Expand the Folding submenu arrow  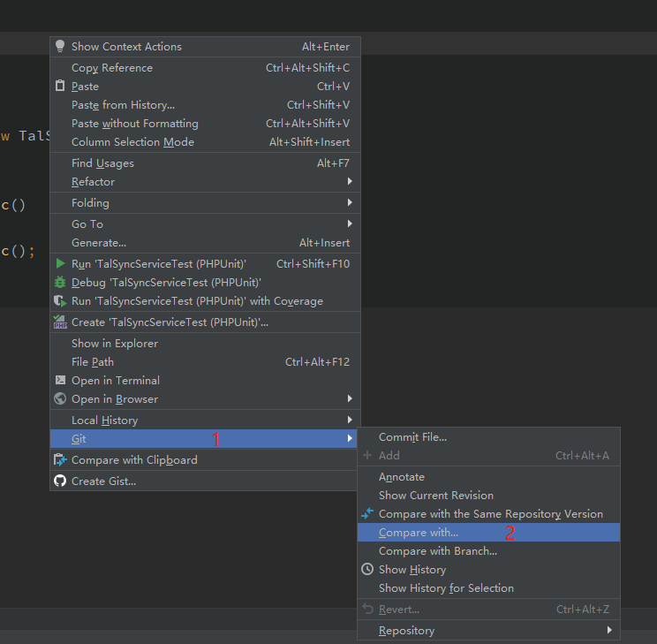[x=350, y=202]
